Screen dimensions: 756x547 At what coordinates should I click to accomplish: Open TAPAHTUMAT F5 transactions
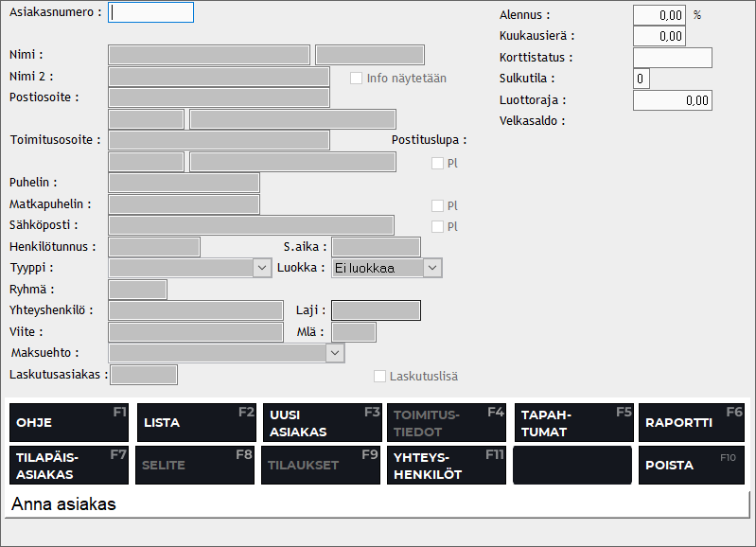point(573,423)
